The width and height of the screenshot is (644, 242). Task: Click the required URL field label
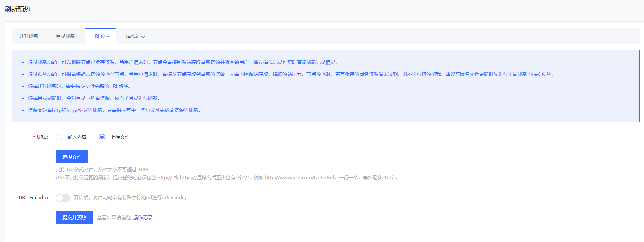(x=42, y=137)
